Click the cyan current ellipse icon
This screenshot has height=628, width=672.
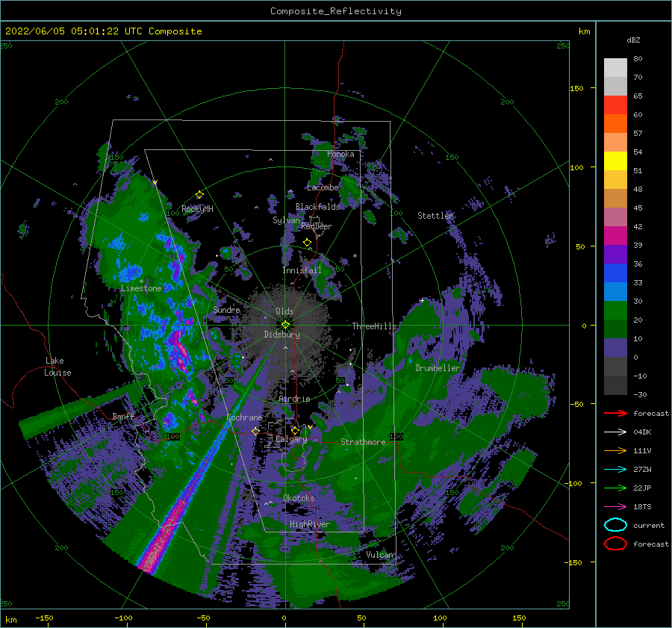click(615, 525)
